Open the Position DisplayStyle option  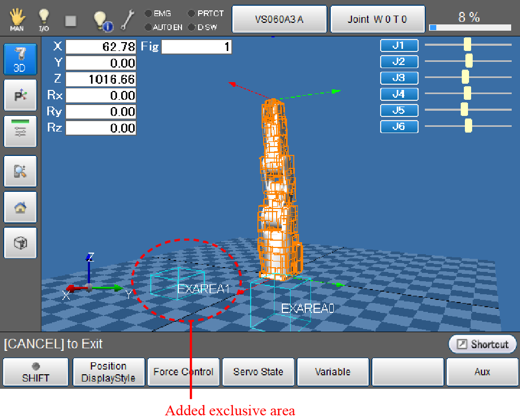tap(108, 372)
